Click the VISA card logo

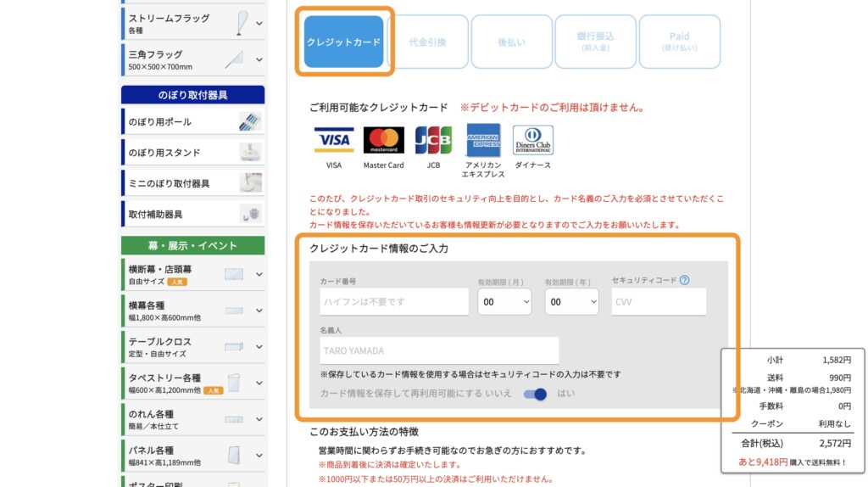334,140
